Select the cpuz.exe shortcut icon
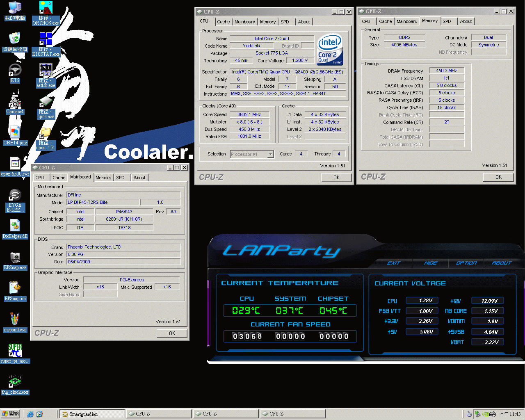 pyautogui.click(x=46, y=107)
